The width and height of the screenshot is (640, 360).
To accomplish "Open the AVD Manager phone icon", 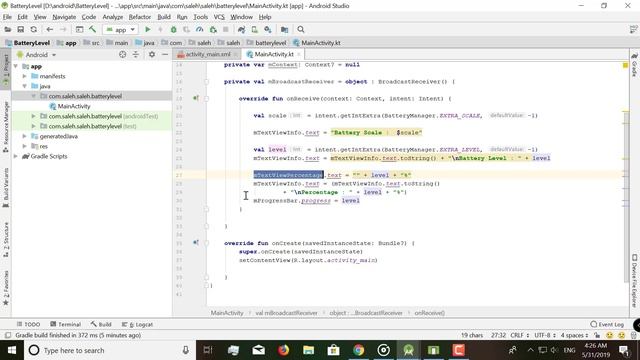I will (255, 29).
